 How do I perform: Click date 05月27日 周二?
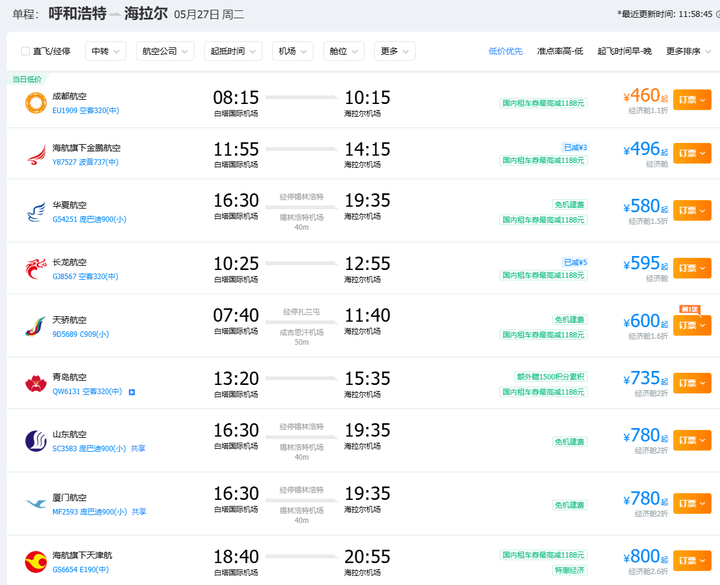[x=209, y=15]
